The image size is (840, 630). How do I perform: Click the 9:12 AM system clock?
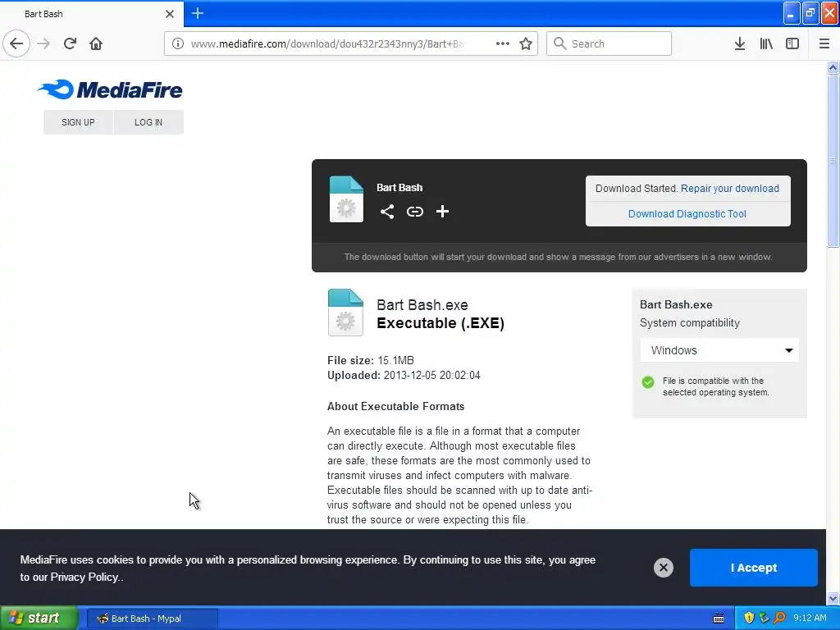click(810, 618)
